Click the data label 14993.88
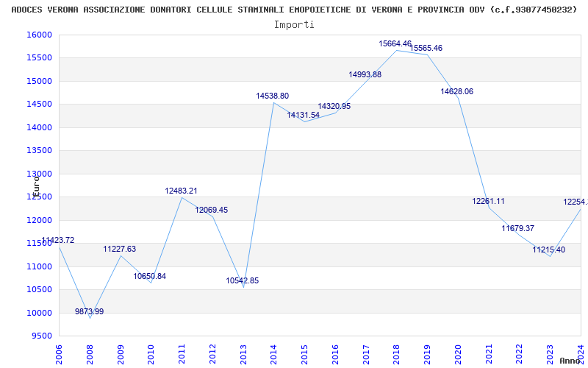 click(x=365, y=75)
